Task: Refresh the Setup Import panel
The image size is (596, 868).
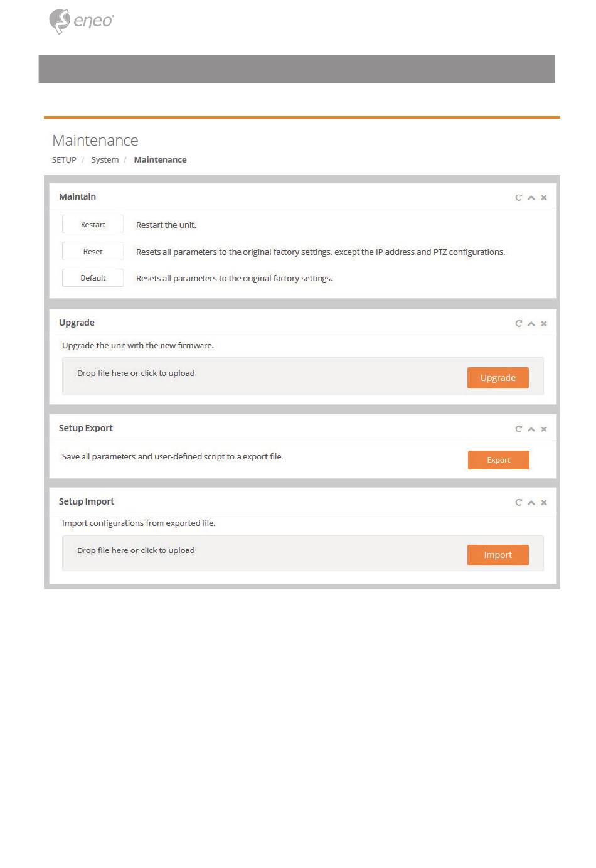Action: (519, 503)
